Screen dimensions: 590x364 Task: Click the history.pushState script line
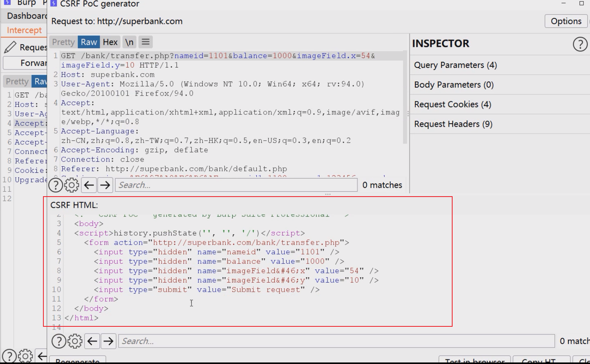pyautogui.click(x=189, y=233)
